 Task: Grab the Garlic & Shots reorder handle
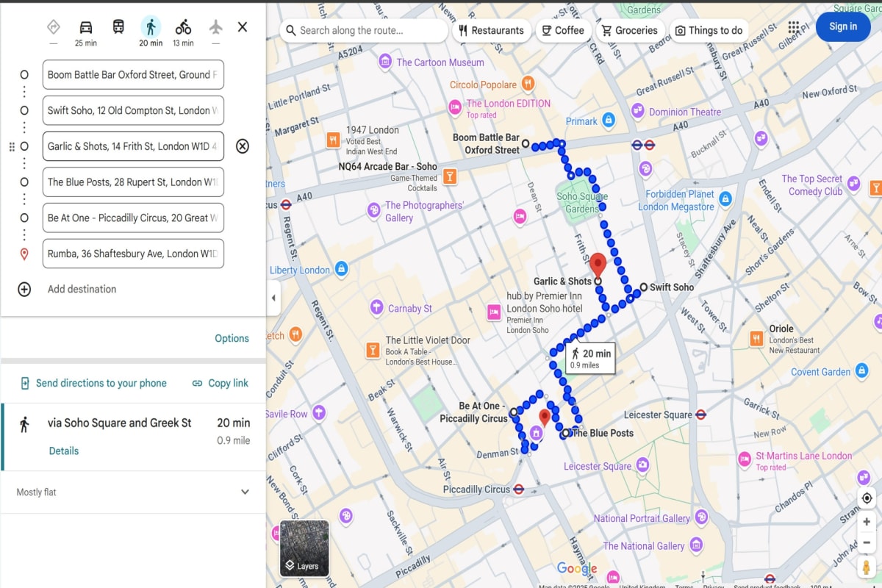[x=12, y=147]
